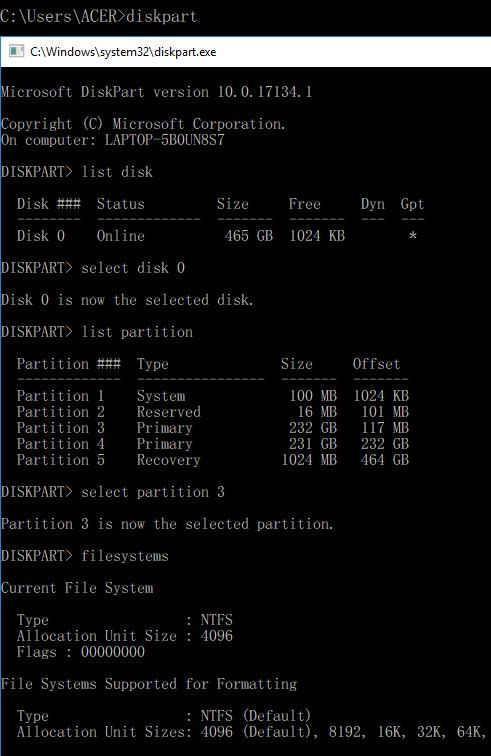Screen dimensions: 491x756
Task: Click the Offset column header
Action: pyautogui.click(x=377, y=364)
